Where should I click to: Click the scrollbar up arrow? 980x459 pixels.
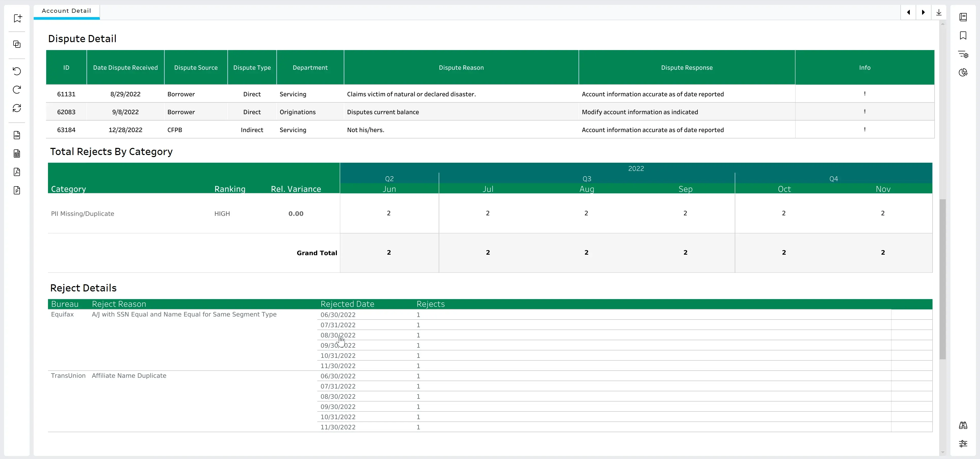[x=942, y=24]
